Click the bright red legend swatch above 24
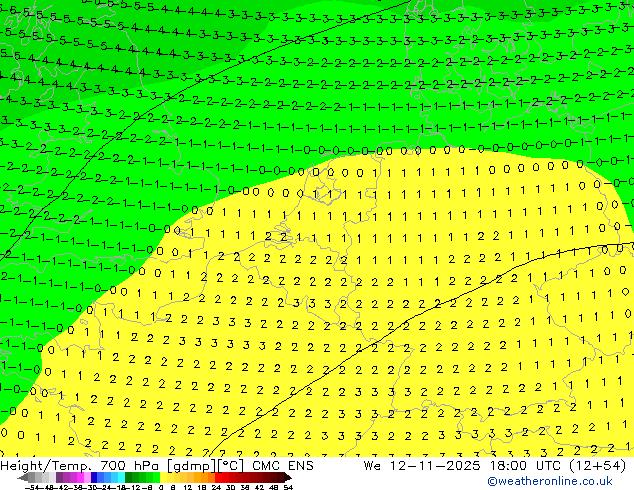The image size is (634, 490). click(x=218, y=477)
